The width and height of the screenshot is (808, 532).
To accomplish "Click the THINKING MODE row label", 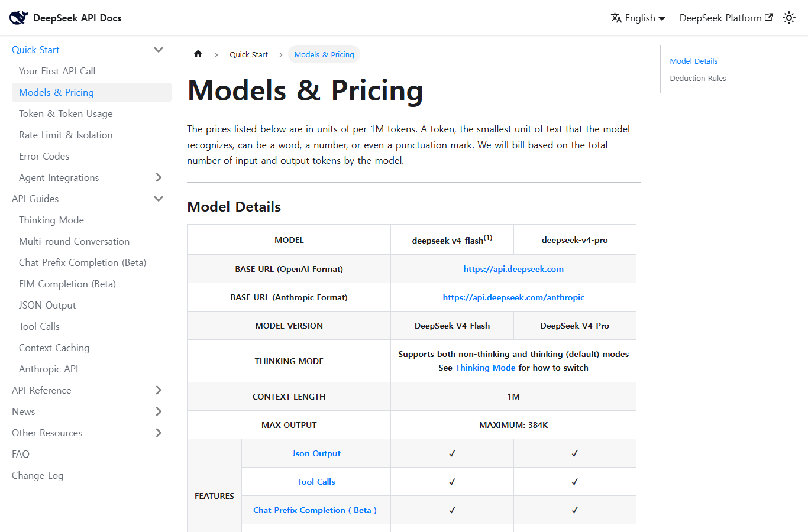I will (x=289, y=361).
